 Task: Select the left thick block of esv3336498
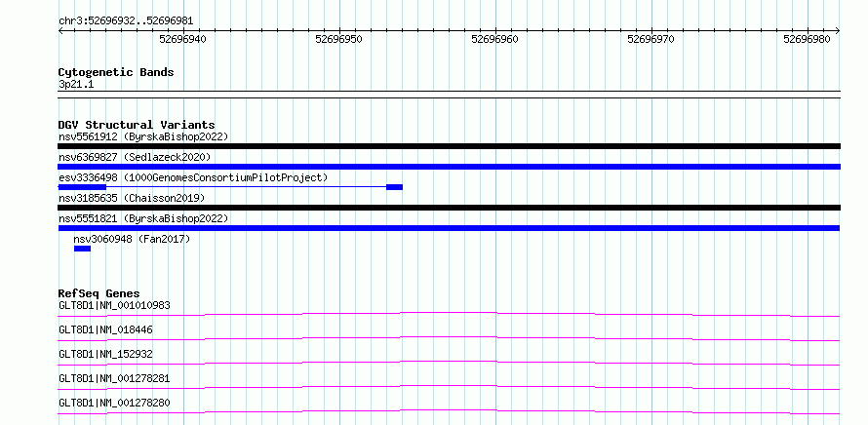[82, 187]
